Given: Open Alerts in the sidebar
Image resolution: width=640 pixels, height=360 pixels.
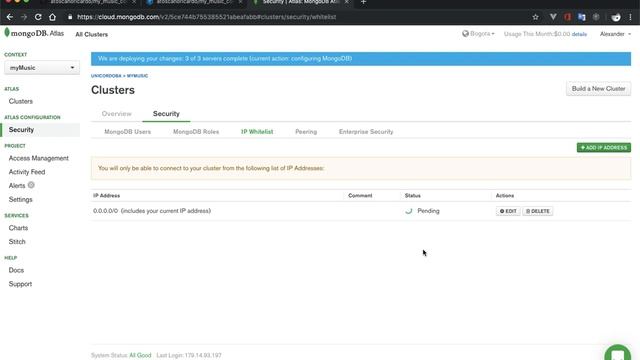Looking at the screenshot, I should [x=17, y=186].
